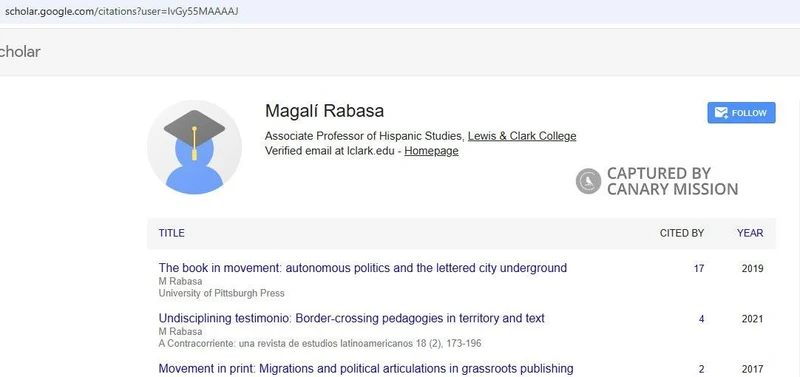Click 'University of Pittsburgh Press' text
This screenshot has height=377, width=800.
coord(221,293)
